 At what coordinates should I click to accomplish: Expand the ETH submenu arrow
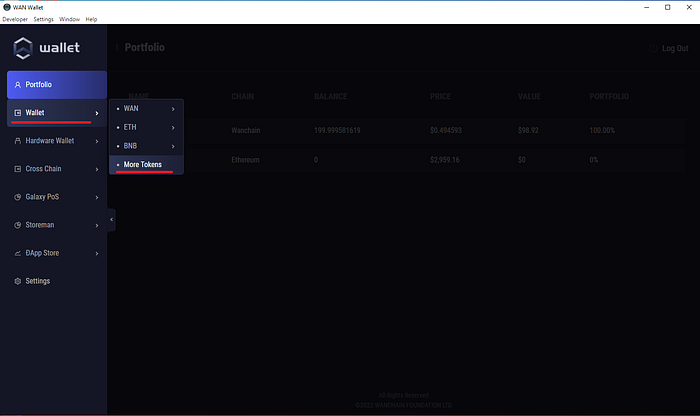[x=173, y=127]
